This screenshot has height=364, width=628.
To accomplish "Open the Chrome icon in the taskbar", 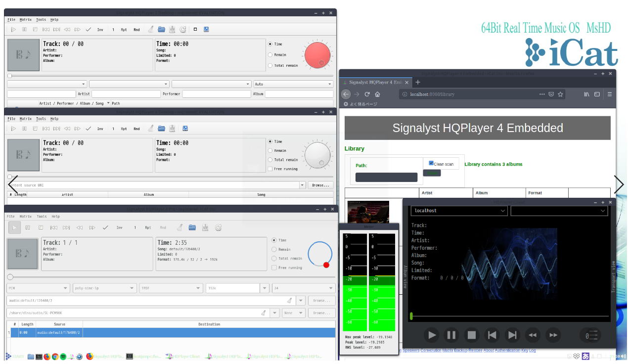I will [55, 357].
